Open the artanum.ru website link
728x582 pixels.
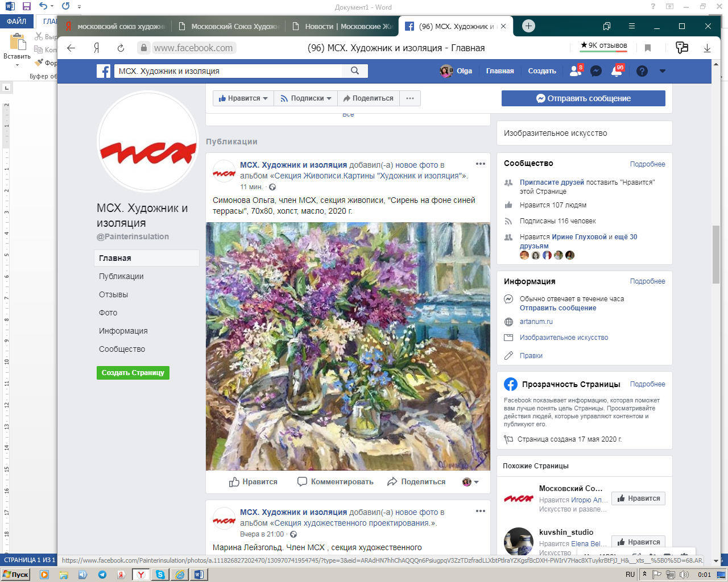536,322
